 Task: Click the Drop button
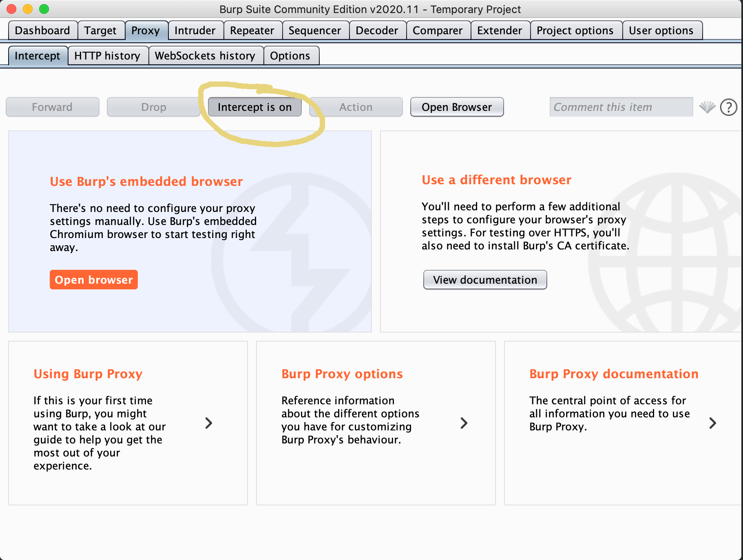click(x=154, y=107)
